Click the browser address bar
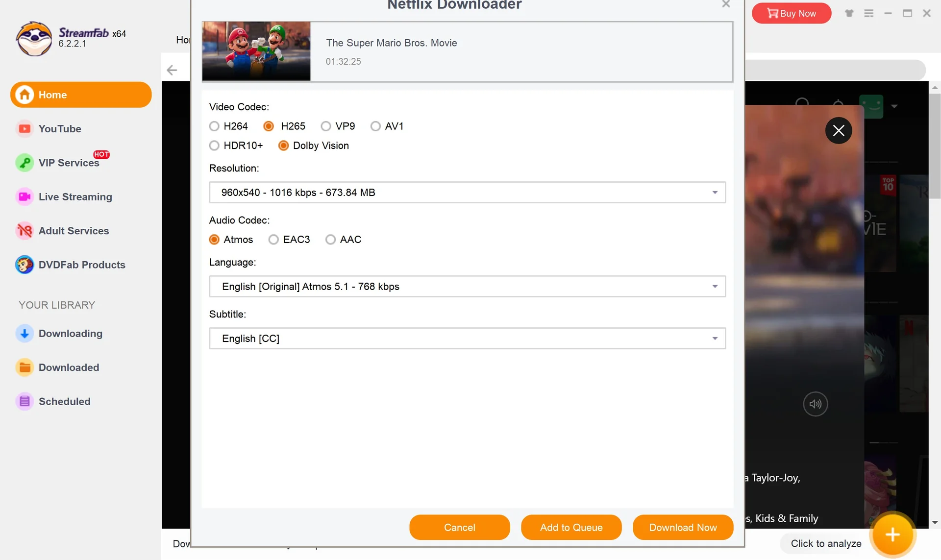This screenshot has height=560, width=941. 835,70
